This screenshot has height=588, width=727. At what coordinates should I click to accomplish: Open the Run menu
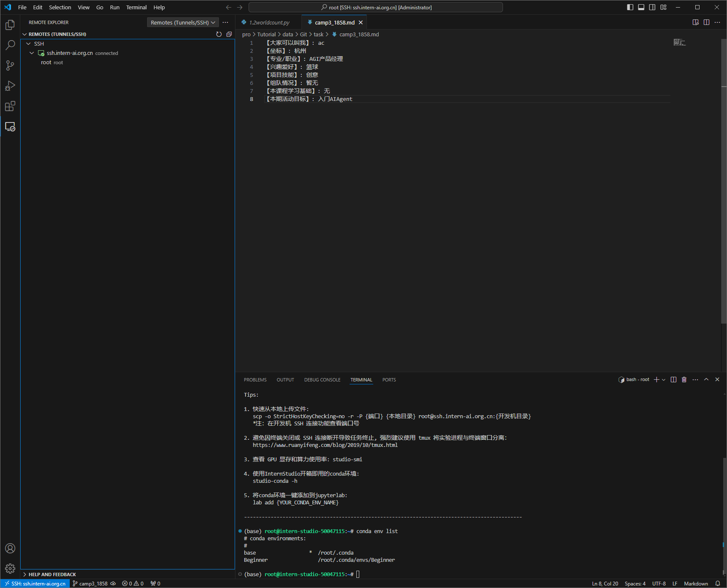[x=115, y=7]
